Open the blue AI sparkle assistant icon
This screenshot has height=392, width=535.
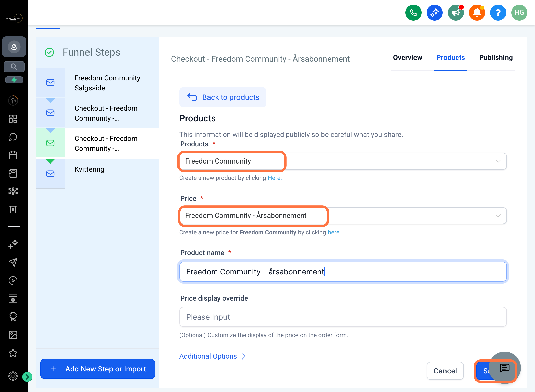[434, 13]
